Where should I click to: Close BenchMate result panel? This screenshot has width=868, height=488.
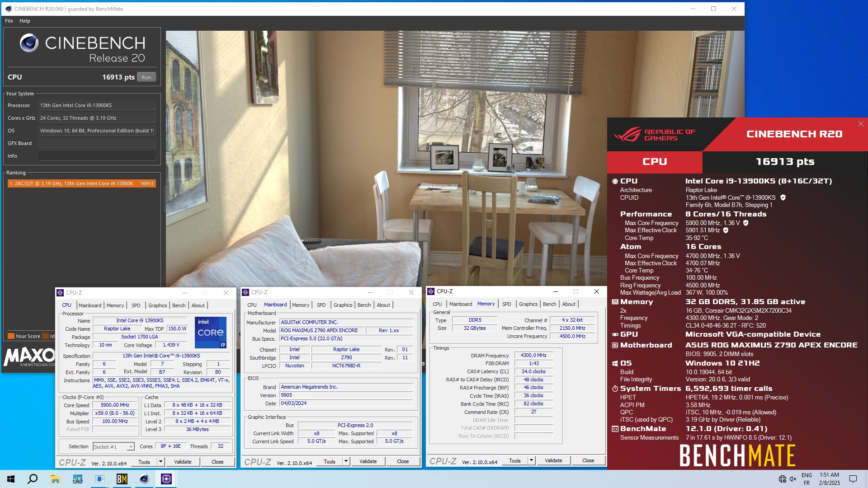pyautogui.click(x=861, y=124)
